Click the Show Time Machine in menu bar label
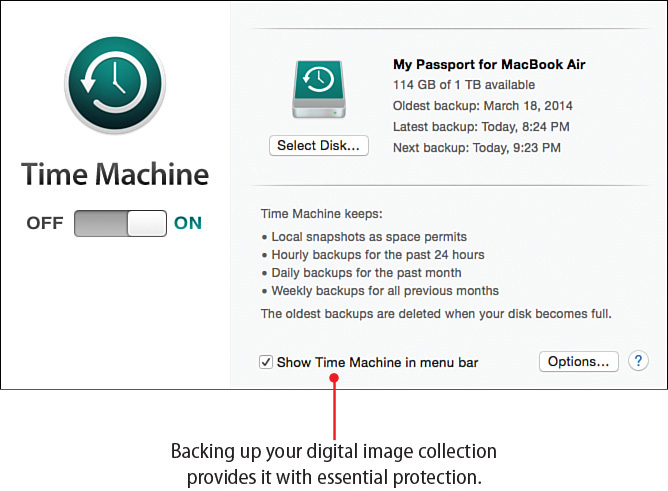This screenshot has width=668, height=491. [377, 362]
